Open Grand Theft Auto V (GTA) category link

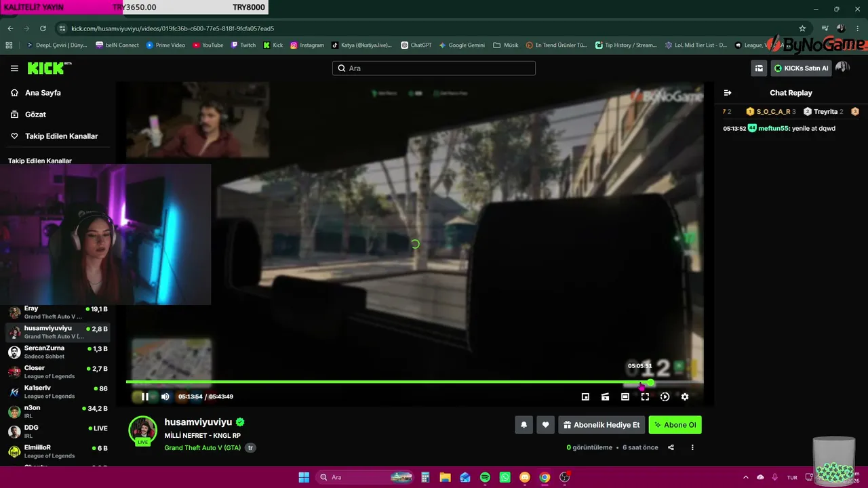(x=203, y=448)
